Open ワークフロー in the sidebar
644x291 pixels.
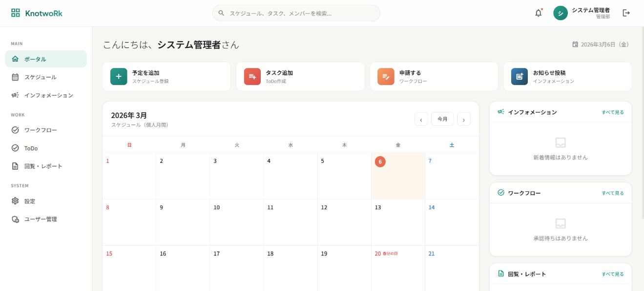point(46,130)
